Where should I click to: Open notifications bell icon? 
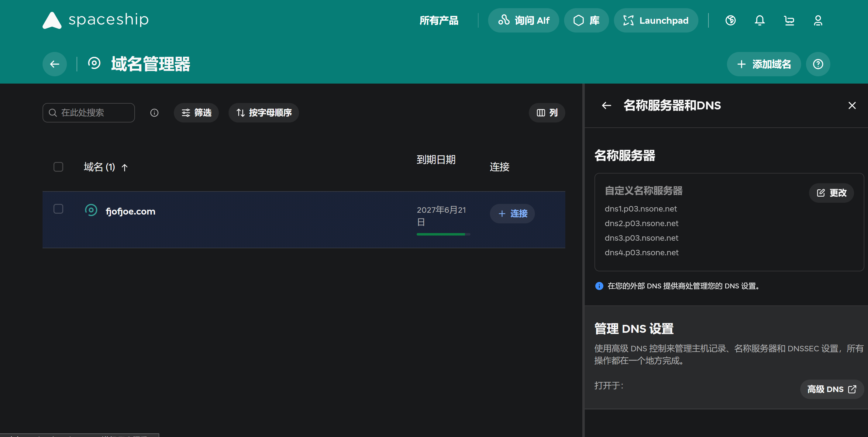tap(759, 21)
